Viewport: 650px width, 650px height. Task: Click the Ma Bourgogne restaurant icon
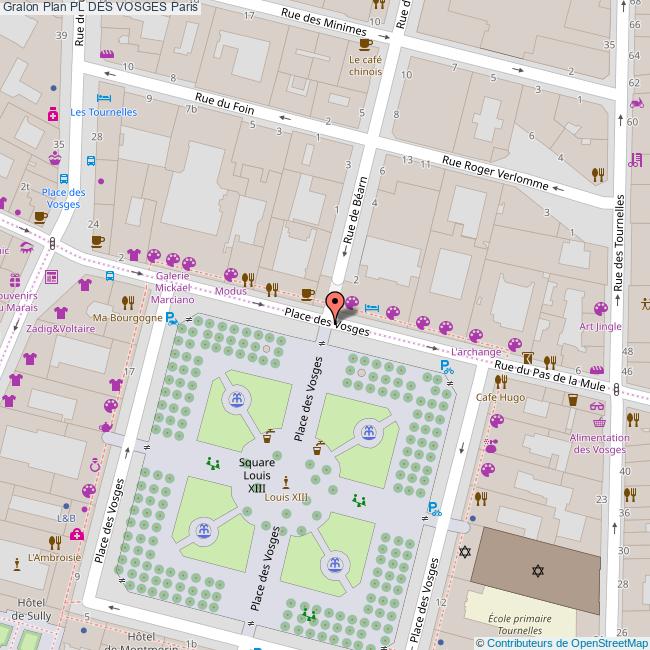pos(128,300)
